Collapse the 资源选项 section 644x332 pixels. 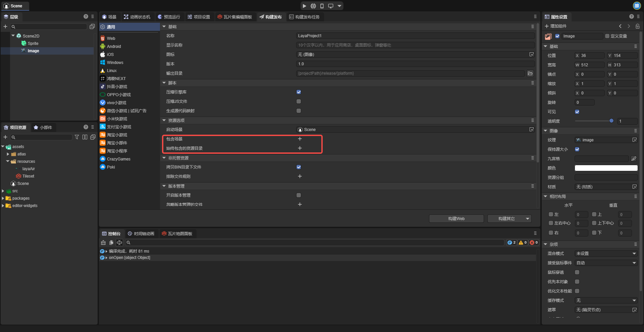tap(164, 120)
